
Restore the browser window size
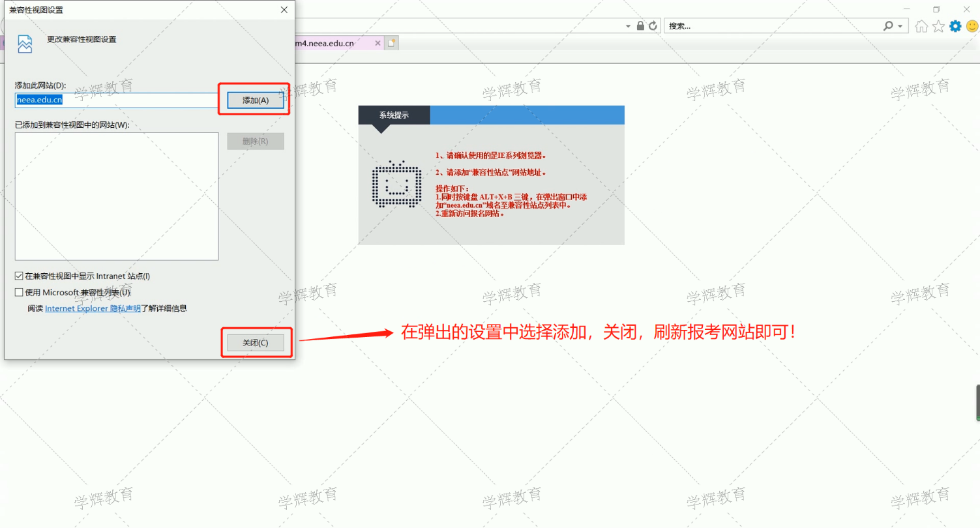coord(936,9)
